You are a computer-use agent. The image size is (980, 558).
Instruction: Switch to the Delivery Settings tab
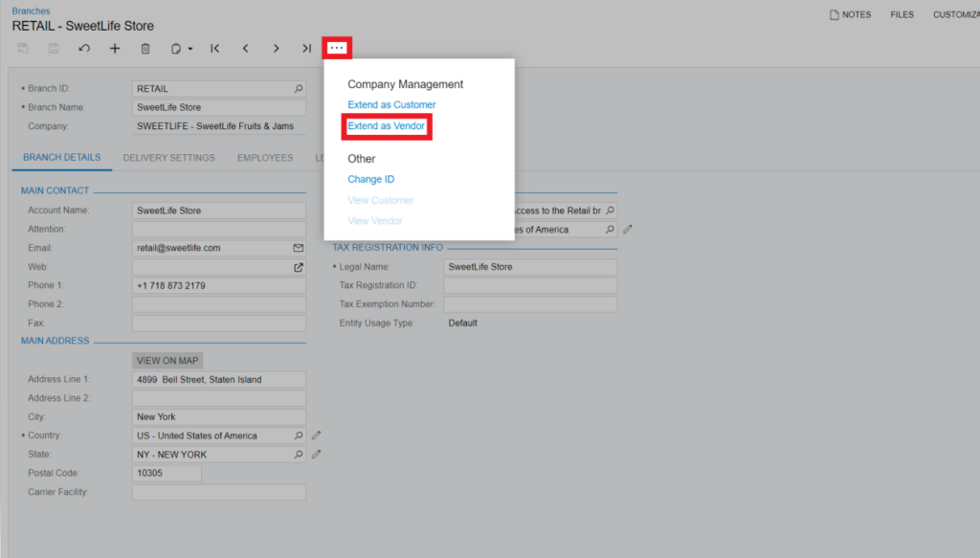pos(168,158)
